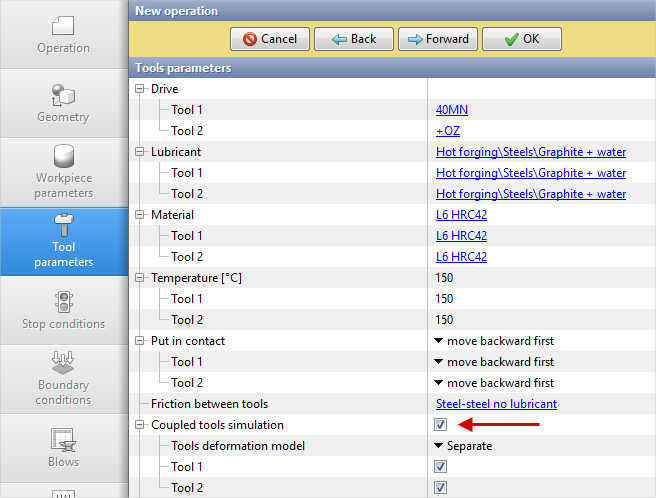Open Tools deformation model dropdown
This screenshot has height=498, width=656.
tap(463, 446)
